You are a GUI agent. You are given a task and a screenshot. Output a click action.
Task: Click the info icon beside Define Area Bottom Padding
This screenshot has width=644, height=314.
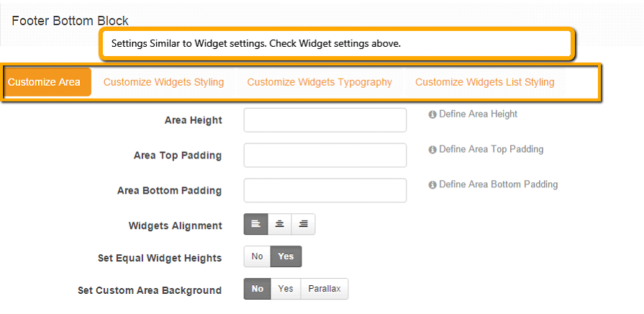(432, 185)
